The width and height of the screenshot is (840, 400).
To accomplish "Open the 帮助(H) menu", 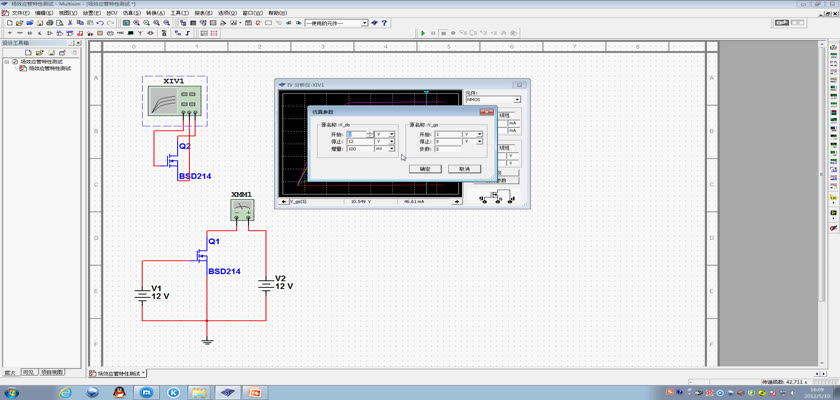I will pos(276,12).
